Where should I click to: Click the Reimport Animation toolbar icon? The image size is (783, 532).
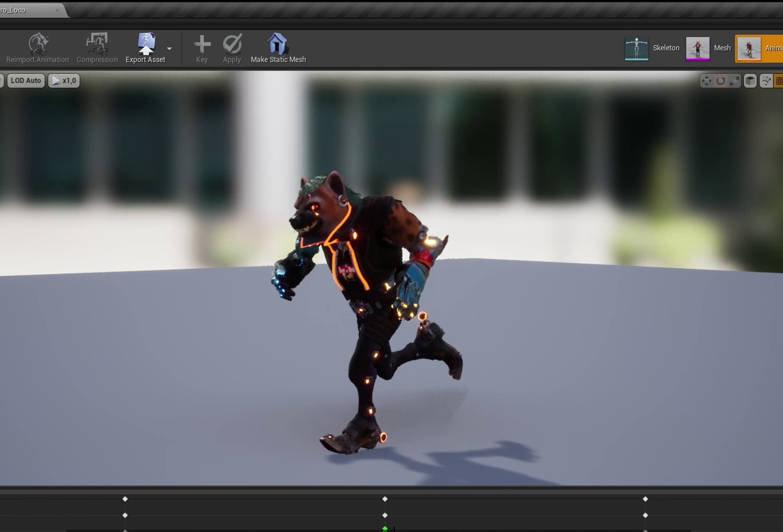(38, 44)
